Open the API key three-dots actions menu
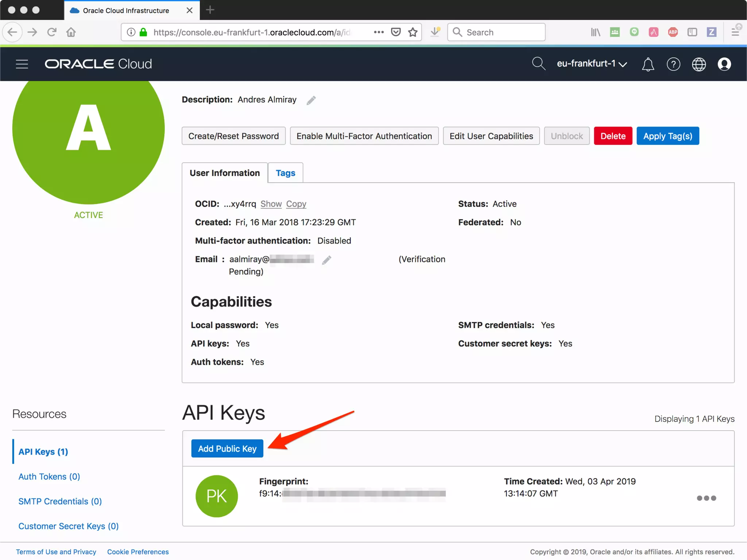Screen dimensions: 747x560 click(706, 498)
